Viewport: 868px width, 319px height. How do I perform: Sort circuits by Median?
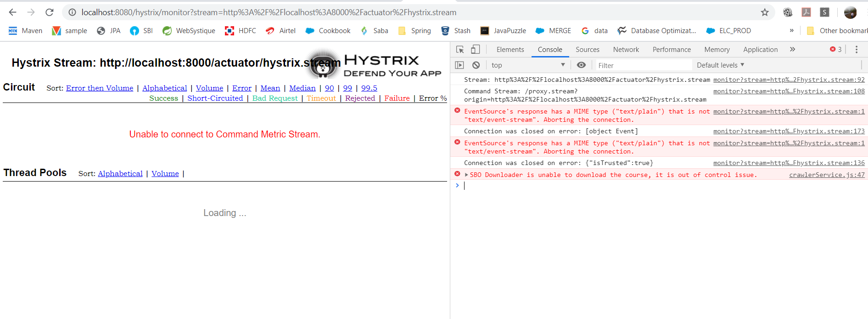(302, 88)
